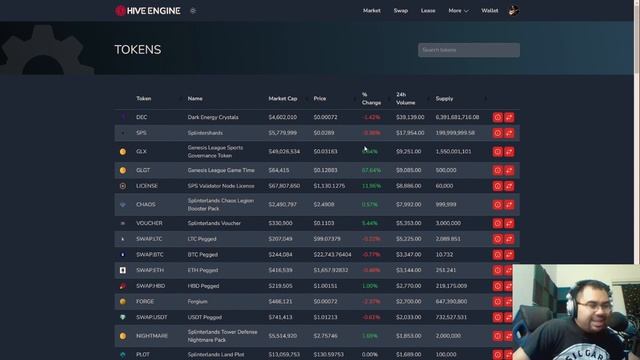
Task: Open the Swap page
Action: tap(401, 11)
